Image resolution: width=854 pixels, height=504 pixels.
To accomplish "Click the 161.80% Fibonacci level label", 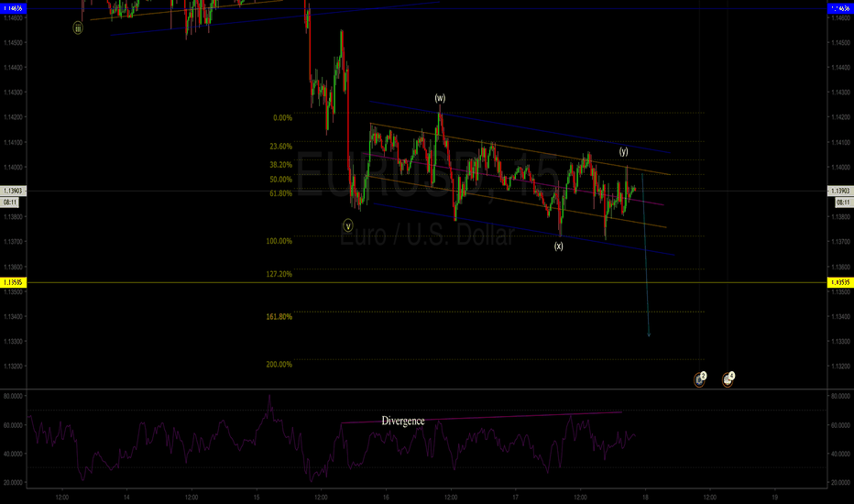I will pos(279,316).
